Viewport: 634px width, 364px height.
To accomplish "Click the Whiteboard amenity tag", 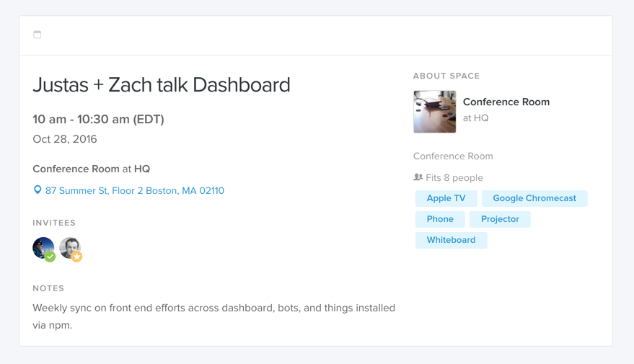I will pos(451,240).
